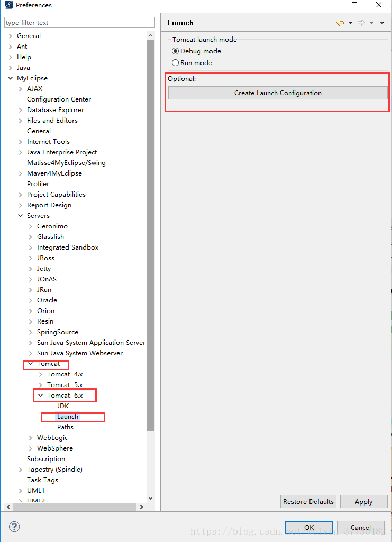Select JDK under Tomcat 6.x
Screen dimensions: 392x542
63,406
